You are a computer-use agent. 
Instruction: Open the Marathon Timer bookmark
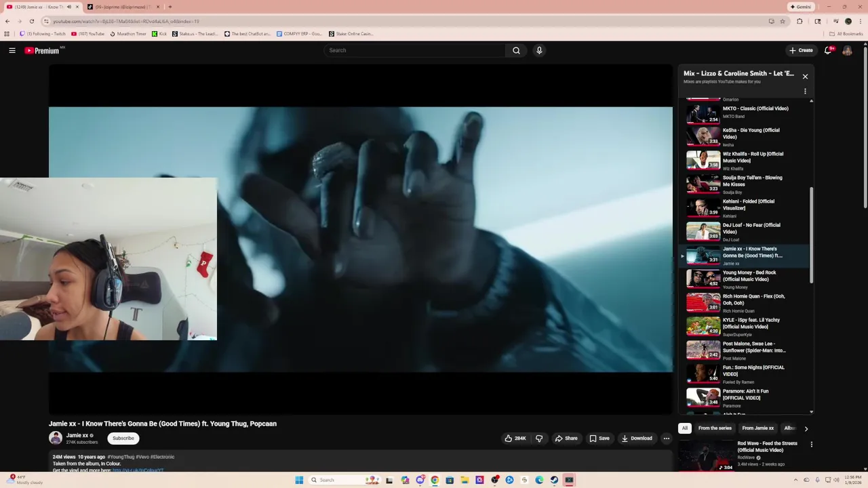tap(128, 33)
